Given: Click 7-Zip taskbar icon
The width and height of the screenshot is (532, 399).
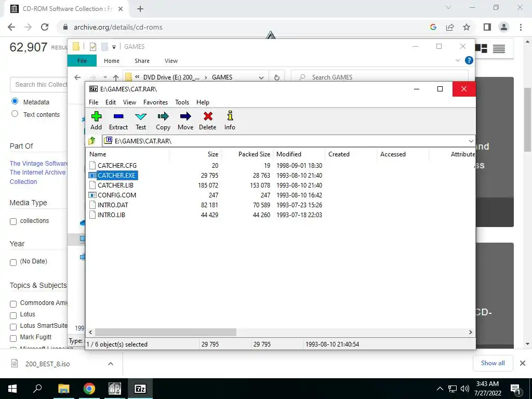Looking at the screenshot, I should [x=140, y=389].
